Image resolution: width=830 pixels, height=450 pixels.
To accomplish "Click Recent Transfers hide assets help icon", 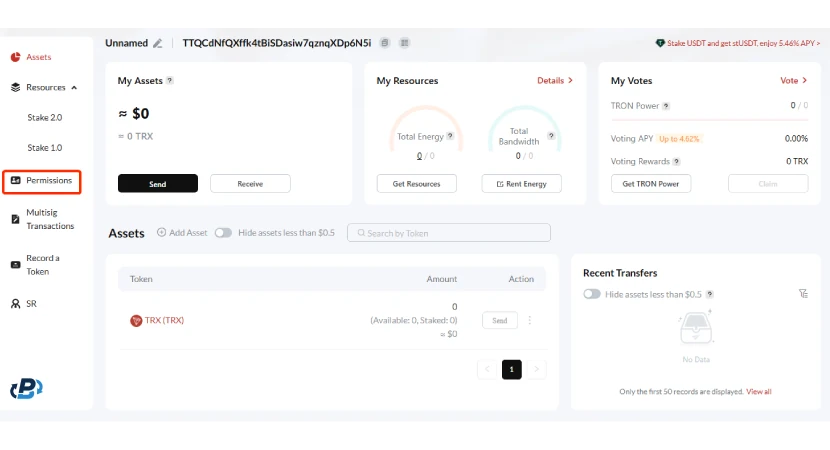I will pos(710,294).
